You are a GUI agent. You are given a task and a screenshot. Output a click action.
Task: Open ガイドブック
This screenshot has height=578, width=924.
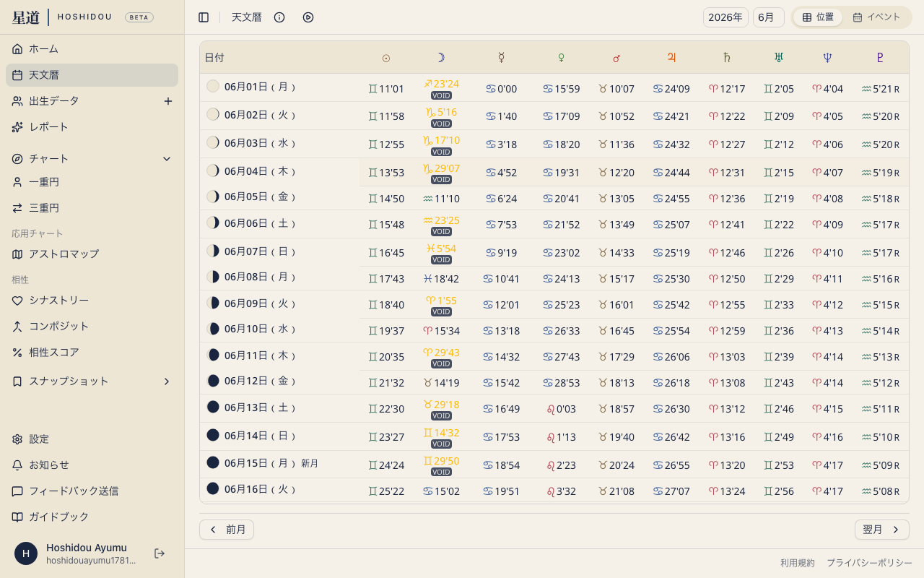tap(92, 517)
